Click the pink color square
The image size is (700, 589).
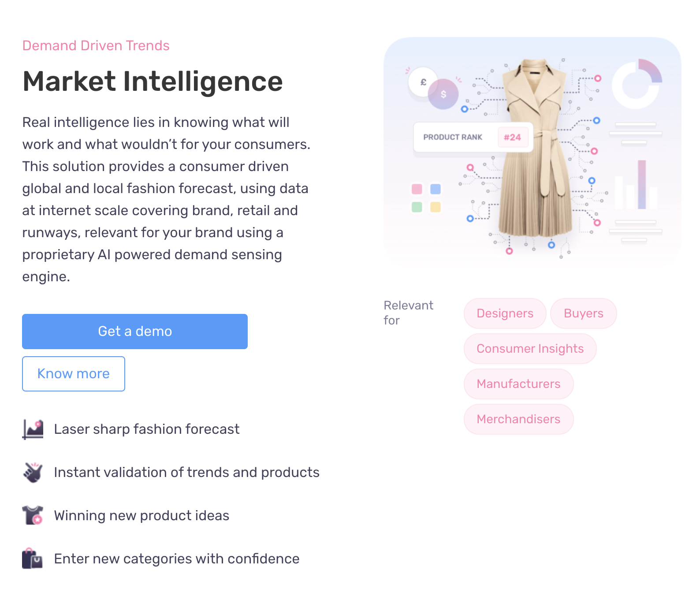(417, 189)
